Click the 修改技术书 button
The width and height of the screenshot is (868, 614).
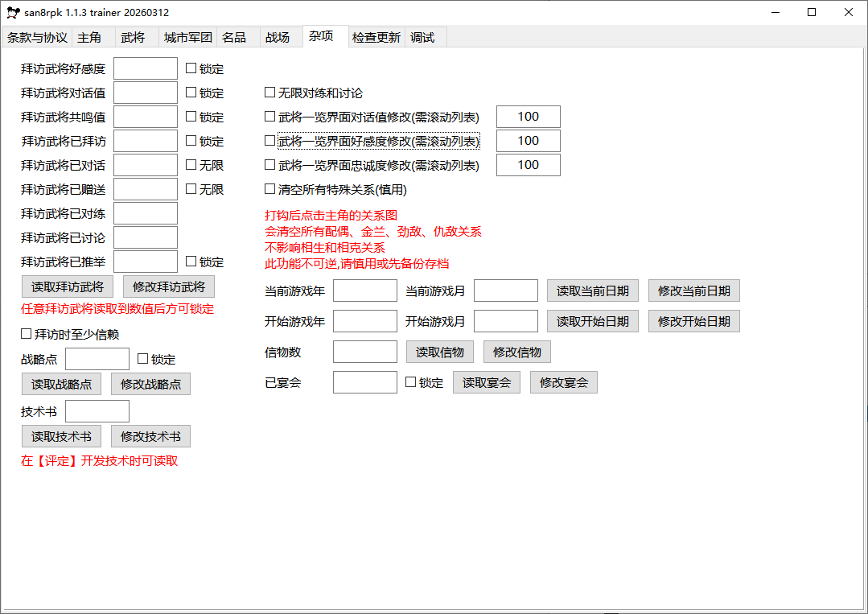coord(150,436)
